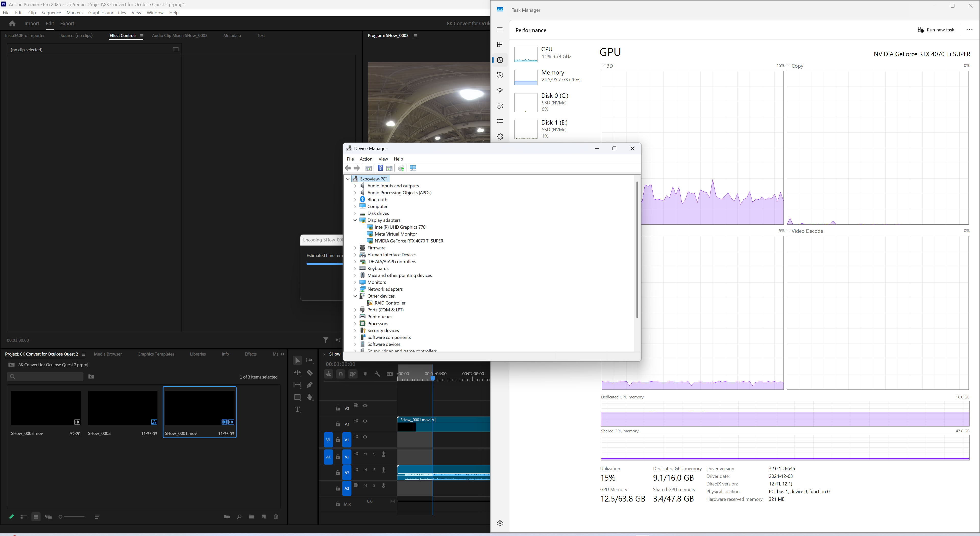This screenshot has width=980, height=536.
Task: Collapse the Display adapters node
Action: [x=355, y=220]
